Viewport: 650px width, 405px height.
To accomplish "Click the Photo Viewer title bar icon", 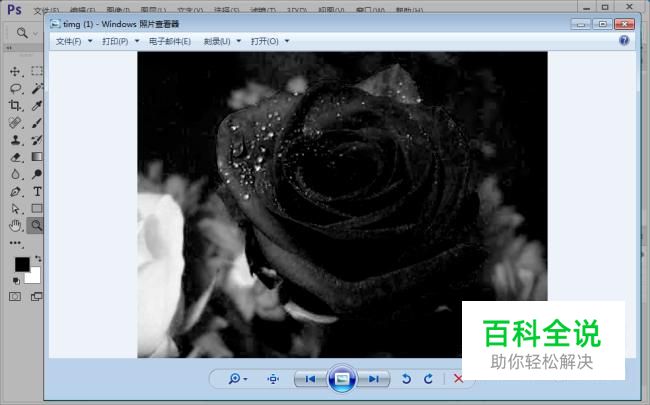I will [x=55, y=24].
